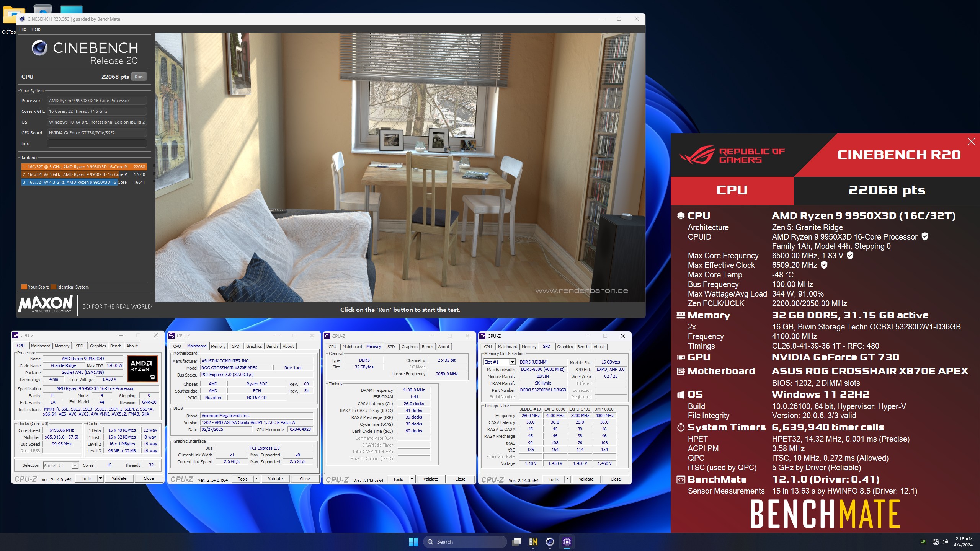The width and height of the screenshot is (980, 551).
Task: Click the volume icon in system tray
Action: (x=945, y=542)
